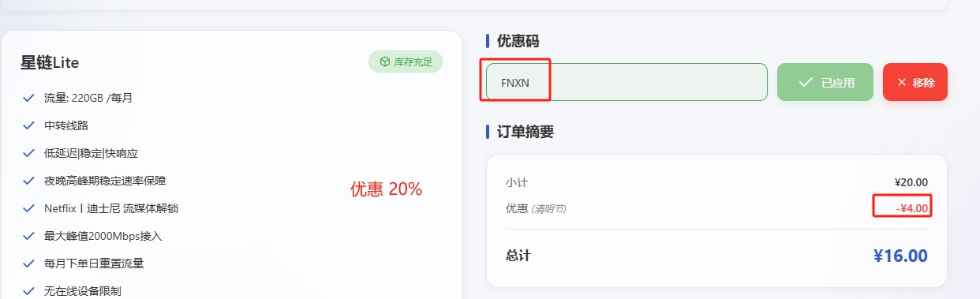Click the checkmark icon on 已应用 button

point(806,82)
